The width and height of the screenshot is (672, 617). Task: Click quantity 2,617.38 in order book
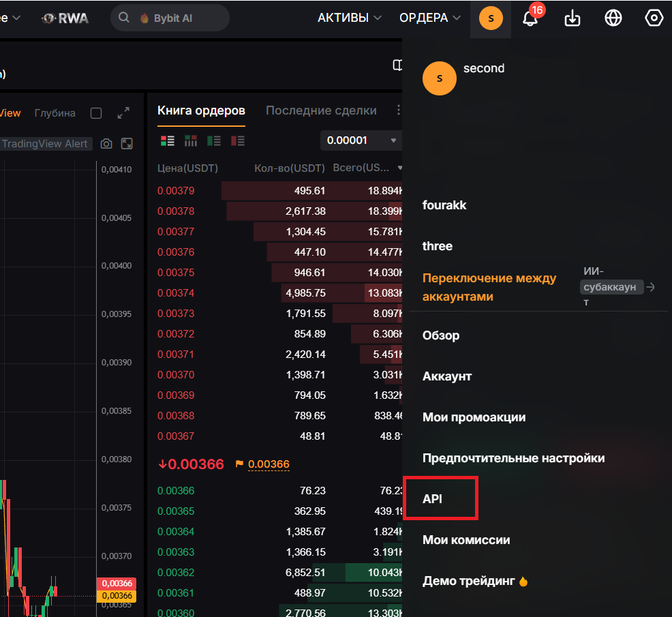click(305, 211)
